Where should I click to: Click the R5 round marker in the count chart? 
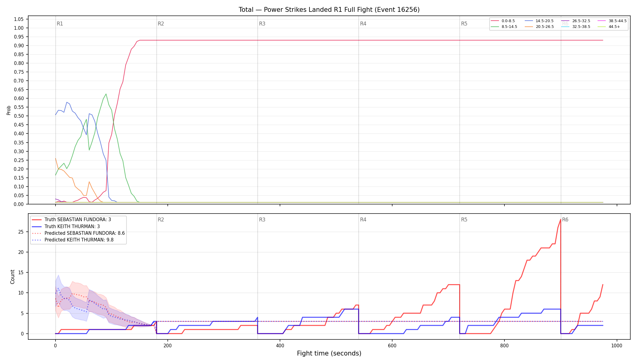[x=464, y=220]
